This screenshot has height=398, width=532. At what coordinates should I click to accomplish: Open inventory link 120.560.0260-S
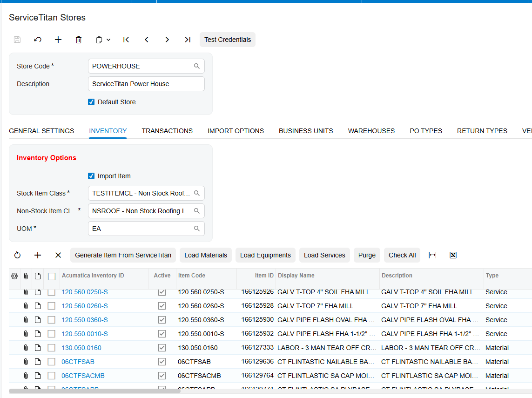pyautogui.click(x=85, y=306)
